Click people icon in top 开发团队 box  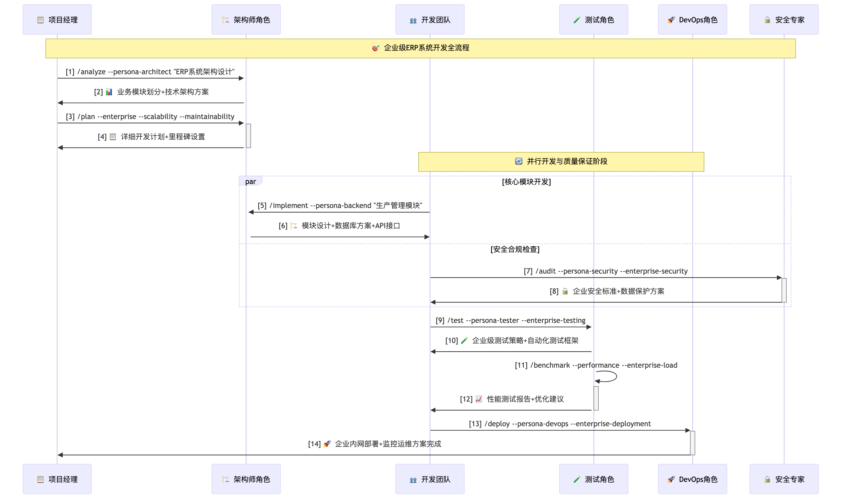click(x=413, y=20)
